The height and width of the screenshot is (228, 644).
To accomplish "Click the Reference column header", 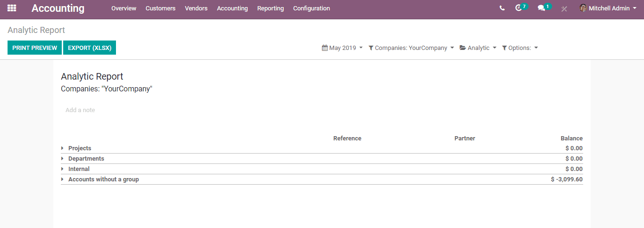I will click(347, 138).
